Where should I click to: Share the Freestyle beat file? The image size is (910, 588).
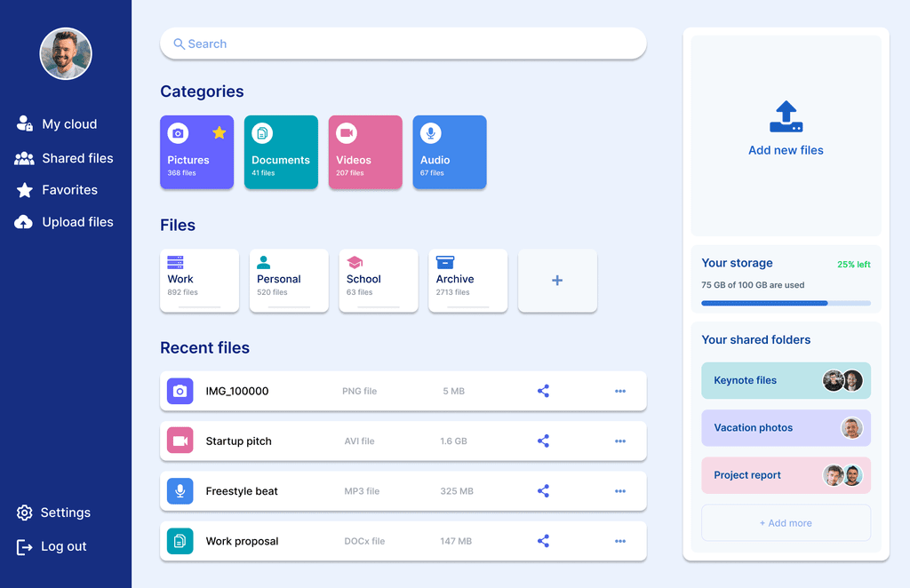pyautogui.click(x=543, y=491)
